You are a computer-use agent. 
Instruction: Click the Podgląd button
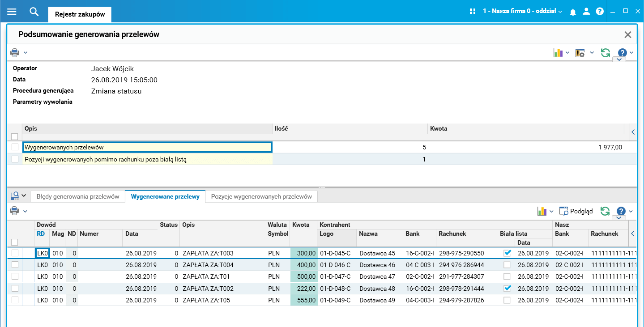[x=576, y=211]
